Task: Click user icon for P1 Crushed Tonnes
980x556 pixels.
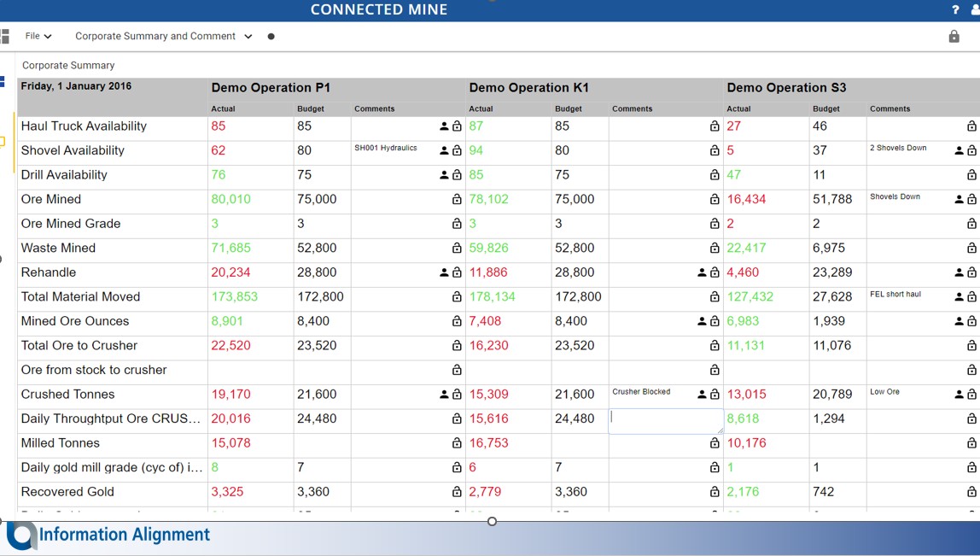Action: 444,394
